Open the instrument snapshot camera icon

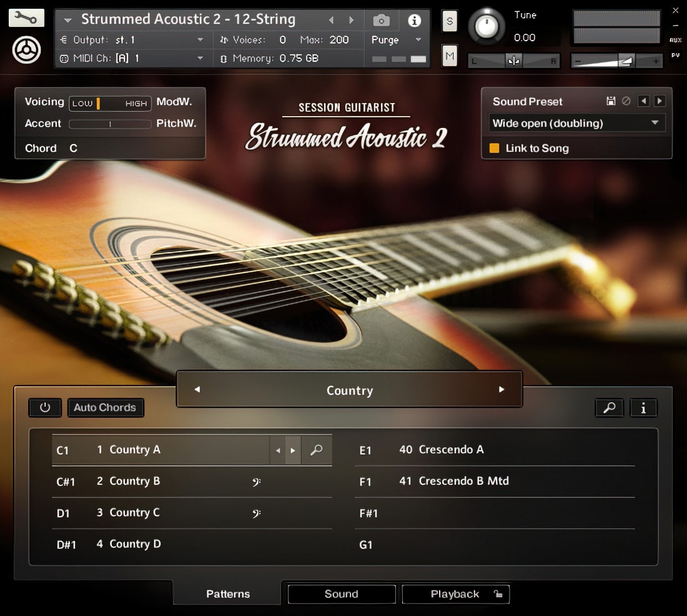point(381,19)
